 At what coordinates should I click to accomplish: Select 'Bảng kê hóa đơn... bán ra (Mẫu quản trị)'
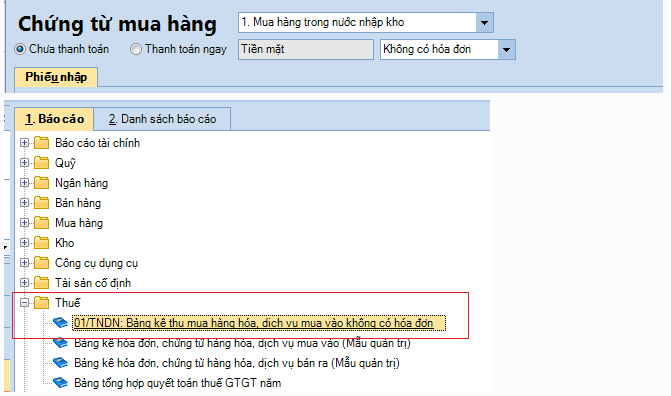237,363
